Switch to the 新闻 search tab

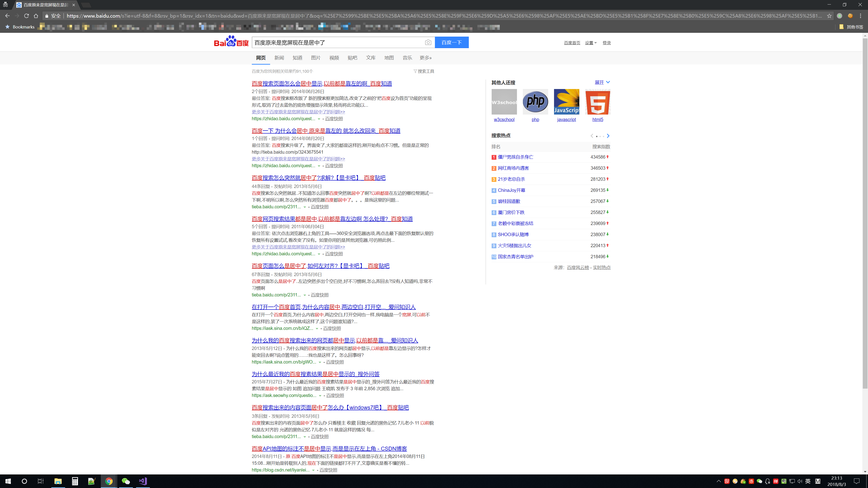click(279, 58)
